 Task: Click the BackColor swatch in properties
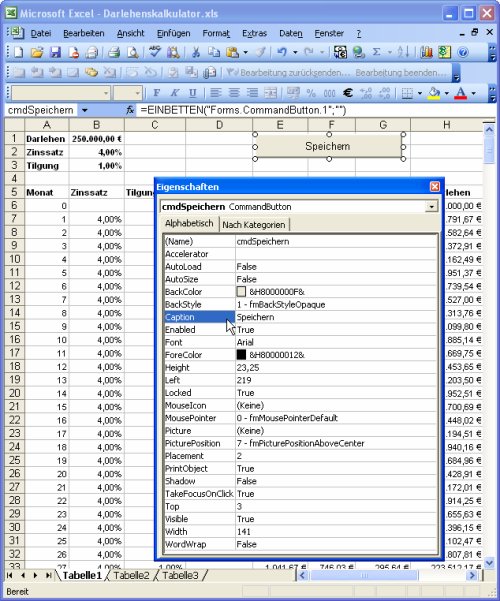241,292
